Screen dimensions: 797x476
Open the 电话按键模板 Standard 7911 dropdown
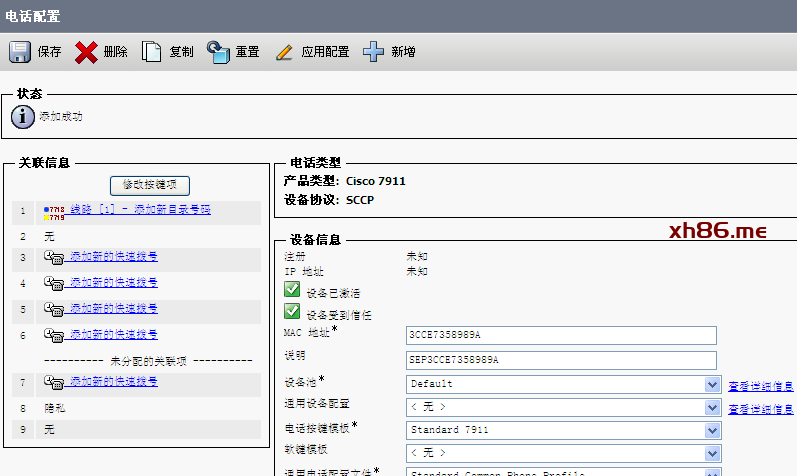[712, 429]
